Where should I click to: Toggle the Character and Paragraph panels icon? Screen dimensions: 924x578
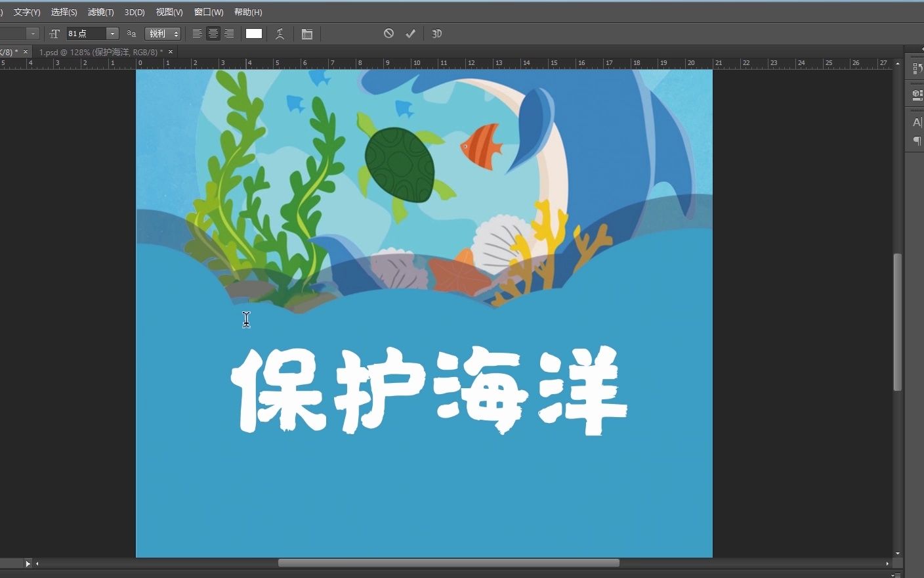pos(306,33)
